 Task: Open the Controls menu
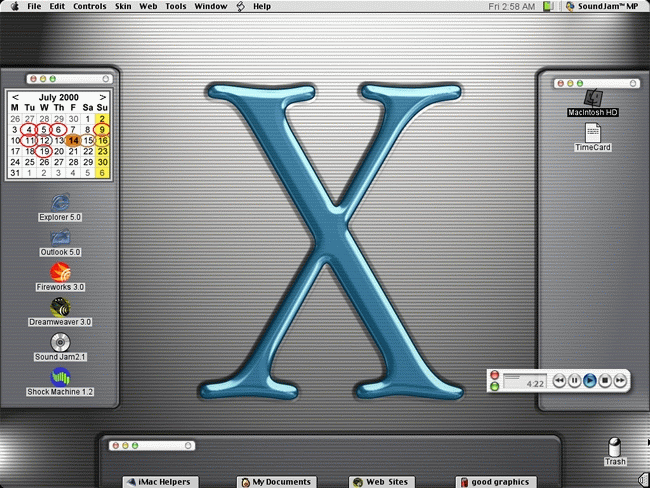pyautogui.click(x=89, y=6)
